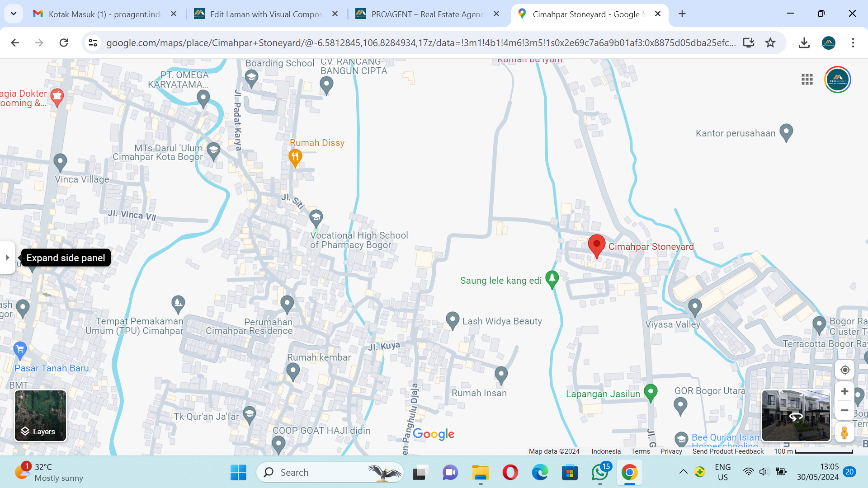The height and width of the screenshot is (488, 868).
Task: Switch to the Kotak Masuk Gmail tab
Action: [104, 14]
